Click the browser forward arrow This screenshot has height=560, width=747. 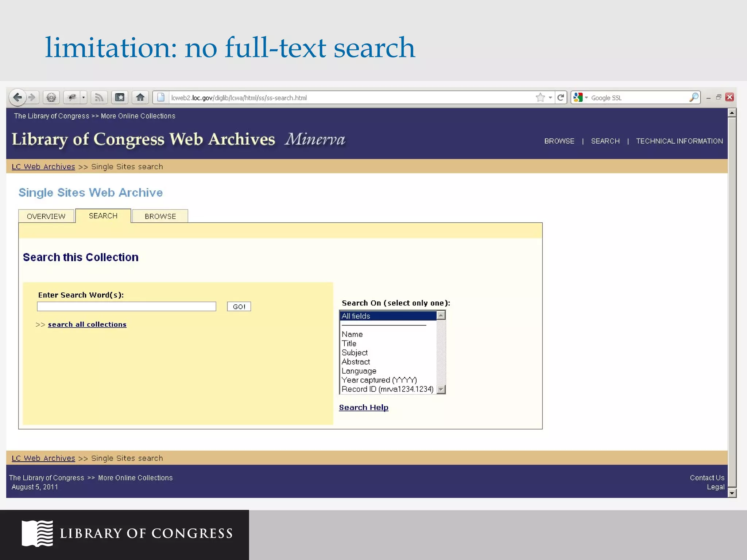tap(32, 97)
